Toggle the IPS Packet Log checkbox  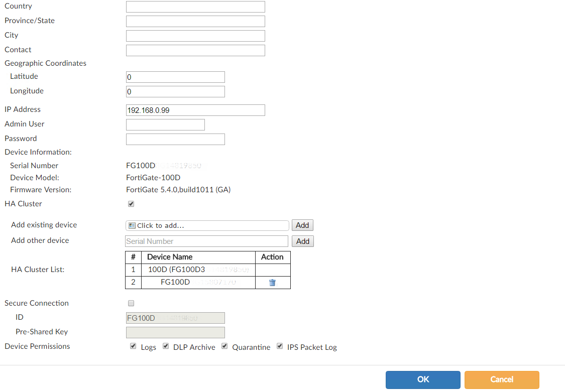click(280, 346)
